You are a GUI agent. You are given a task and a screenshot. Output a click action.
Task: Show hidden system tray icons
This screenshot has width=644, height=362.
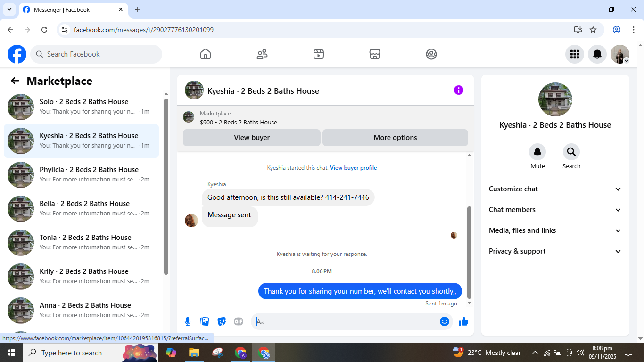535,353
